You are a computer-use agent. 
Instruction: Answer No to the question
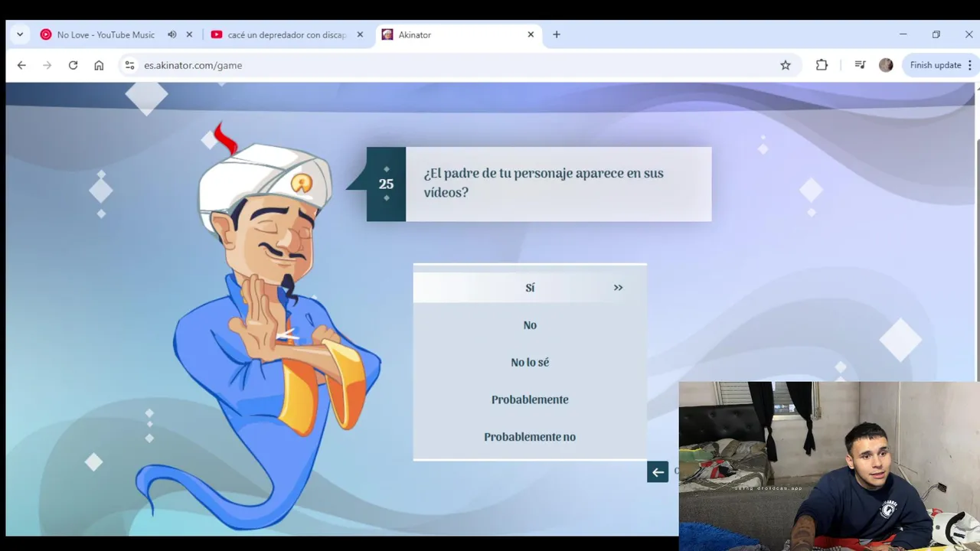click(530, 325)
